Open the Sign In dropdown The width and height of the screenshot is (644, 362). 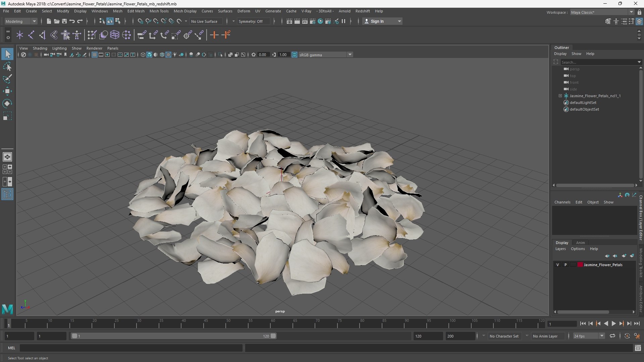pos(382,21)
